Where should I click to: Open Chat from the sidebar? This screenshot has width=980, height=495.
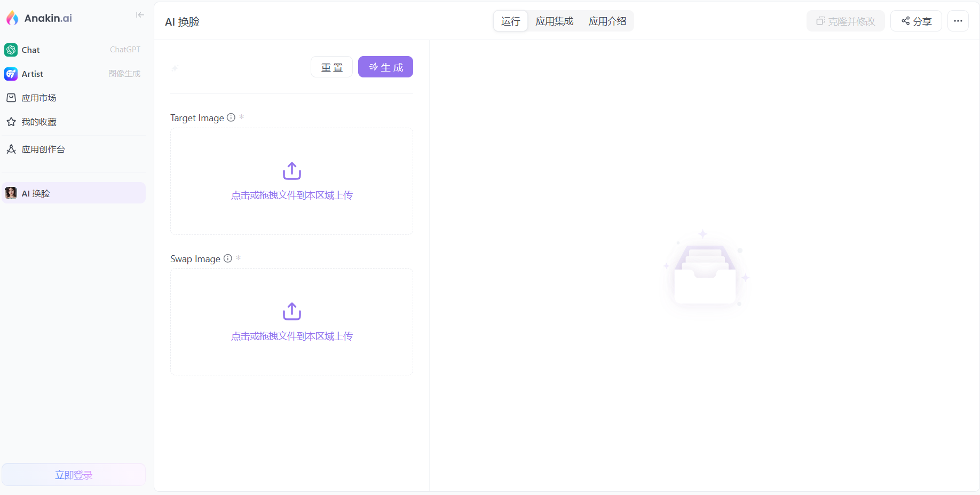click(x=31, y=50)
